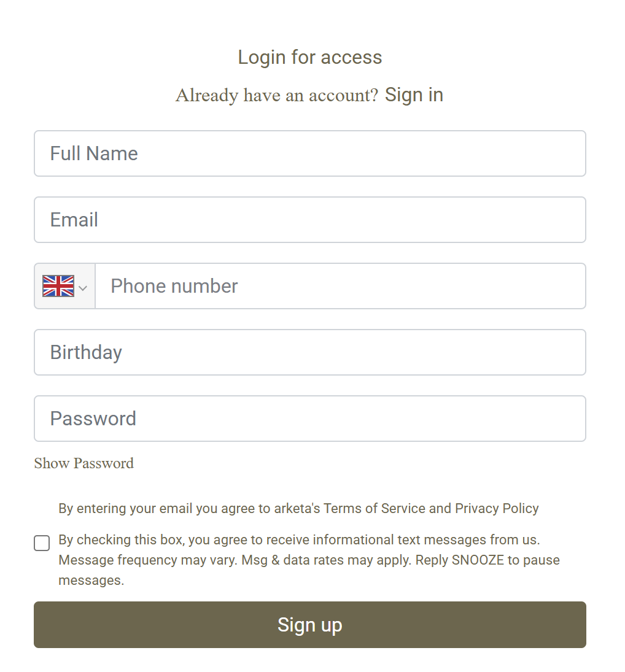Viewport: 625px width, 672px height.
Task: Focus the Password input box
Action: (x=310, y=419)
